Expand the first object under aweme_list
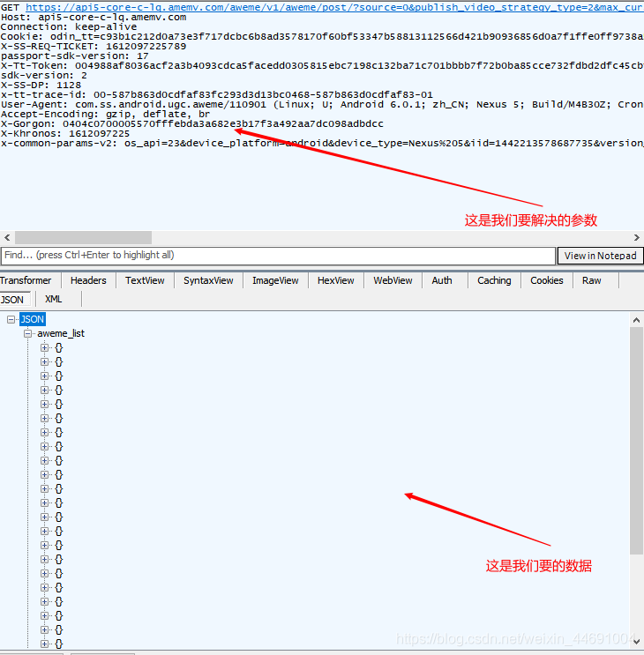 [x=44, y=347]
